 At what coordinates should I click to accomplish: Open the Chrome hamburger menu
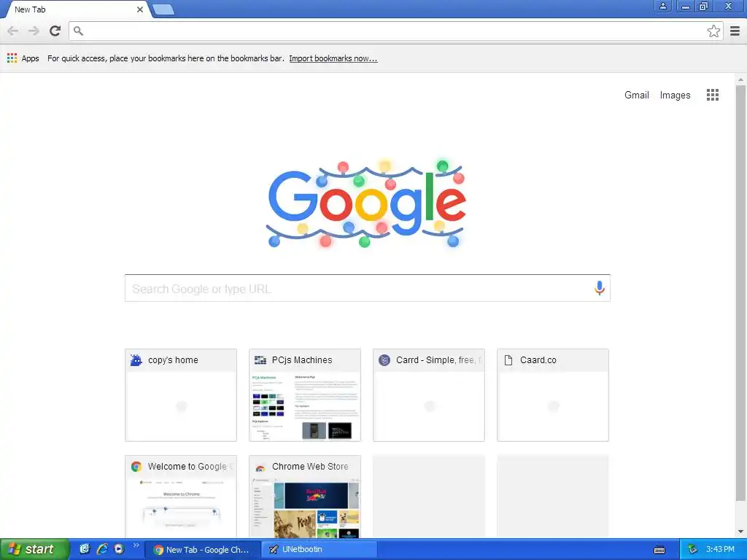point(735,31)
